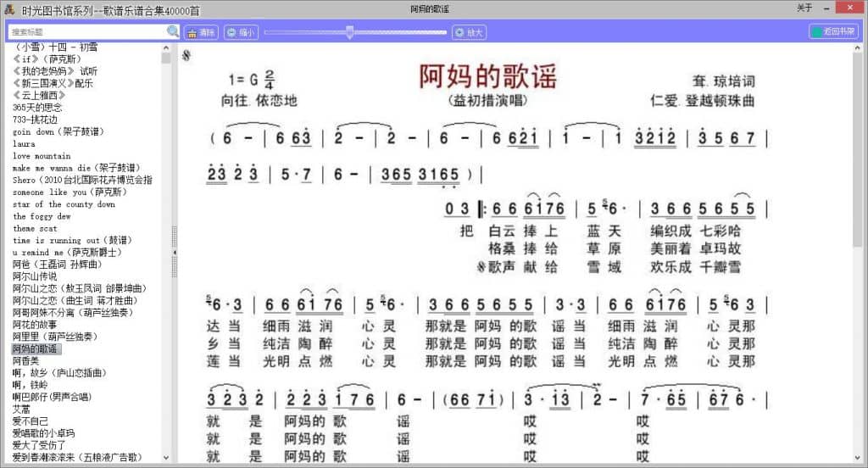
Task: Click the song list scrollbar down arrow
Action: pyautogui.click(x=166, y=457)
